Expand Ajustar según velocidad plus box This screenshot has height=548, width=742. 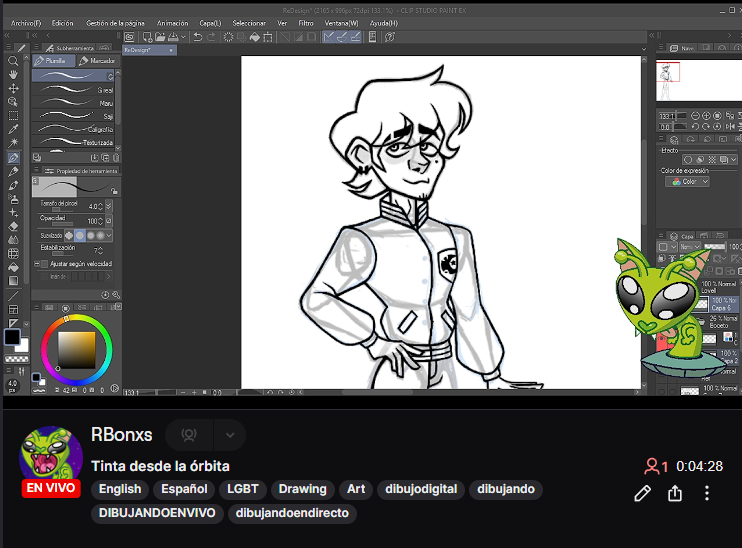point(37,264)
